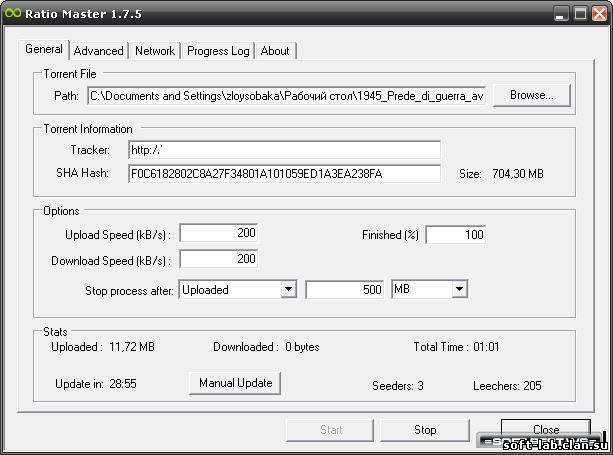The image size is (613, 455).
Task: Switch to the Progress Log tab
Action: click(x=218, y=51)
